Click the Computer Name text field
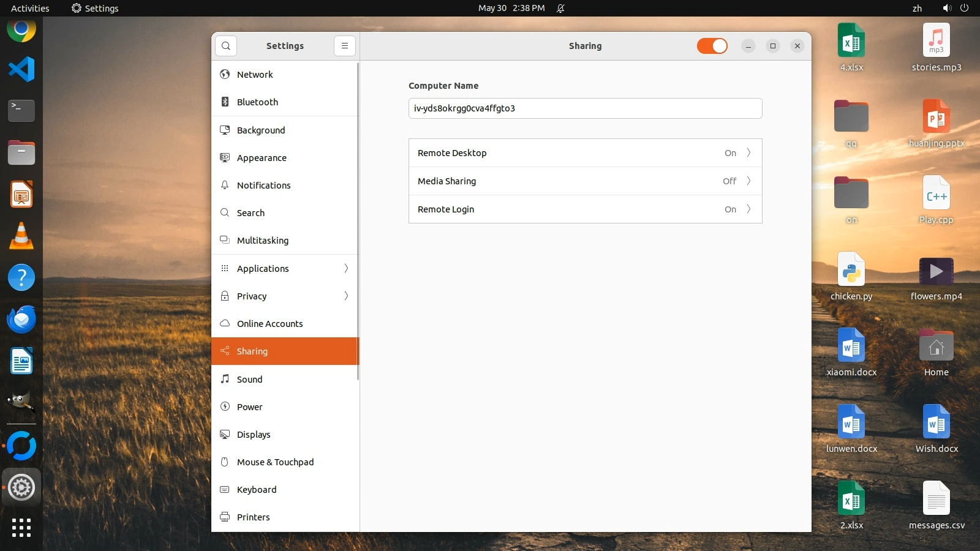 (x=585, y=108)
